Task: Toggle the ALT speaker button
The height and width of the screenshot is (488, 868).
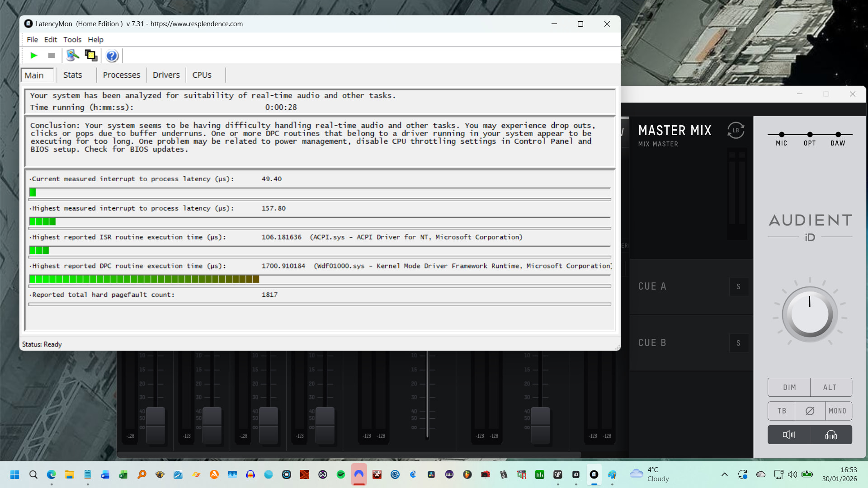Action: pos(830,388)
